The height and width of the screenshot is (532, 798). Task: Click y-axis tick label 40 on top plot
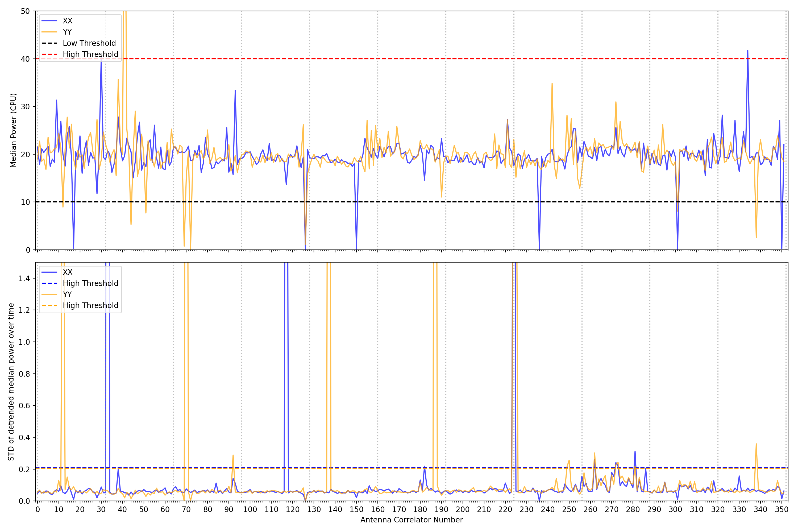(x=25, y=59)
